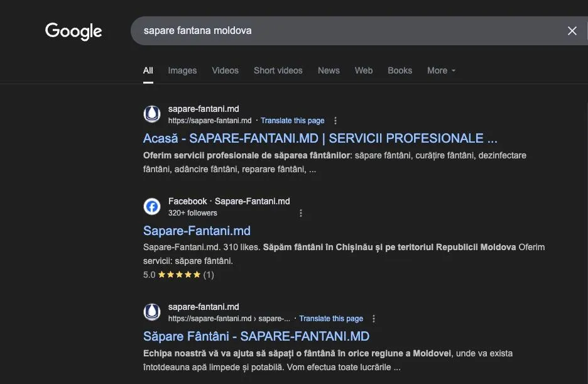Select the Videos filter
This screenshot has width=588, height=384.
tap(225, 70)
